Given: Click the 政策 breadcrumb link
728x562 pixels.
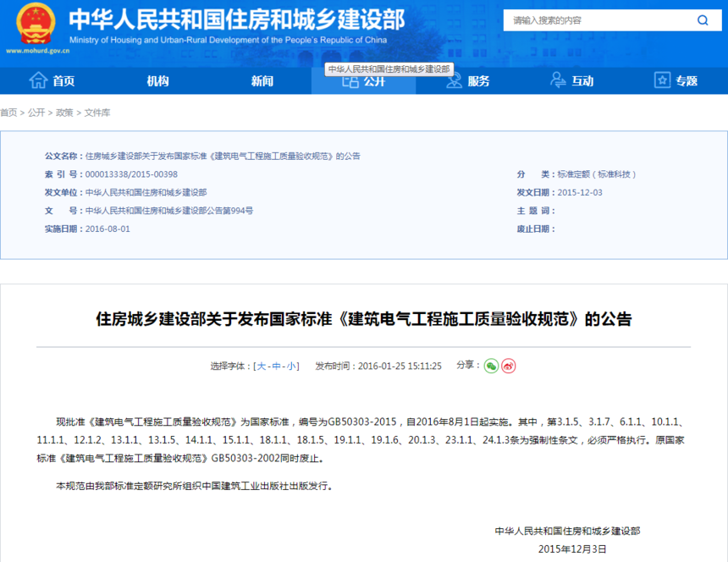Looking at the screenshot, I should (64, 113).
